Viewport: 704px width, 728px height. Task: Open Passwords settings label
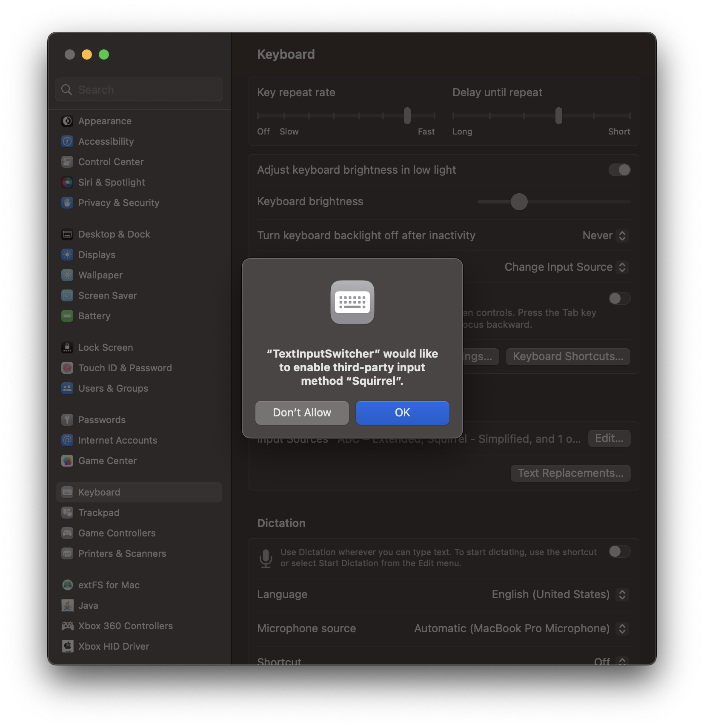pos(102,420)
